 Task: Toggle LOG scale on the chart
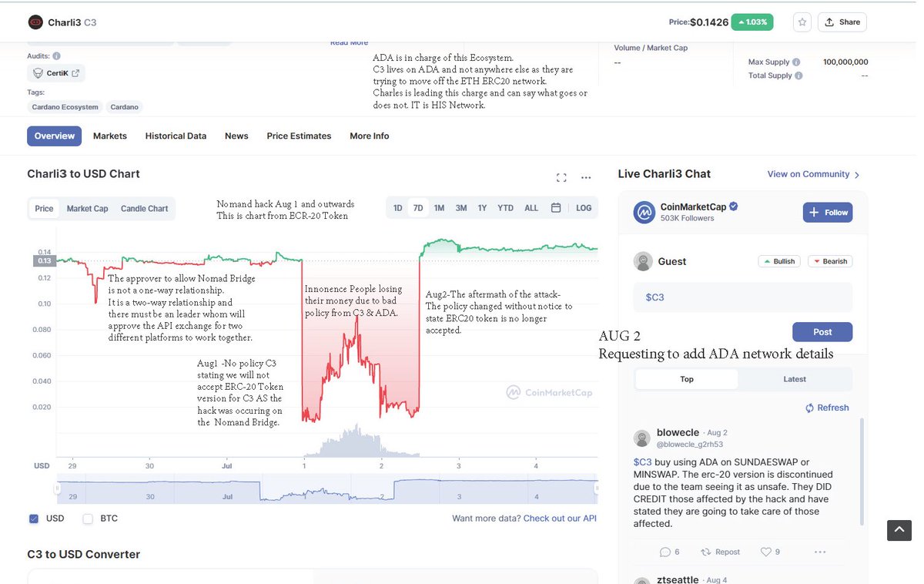click(x=584, y=208)
